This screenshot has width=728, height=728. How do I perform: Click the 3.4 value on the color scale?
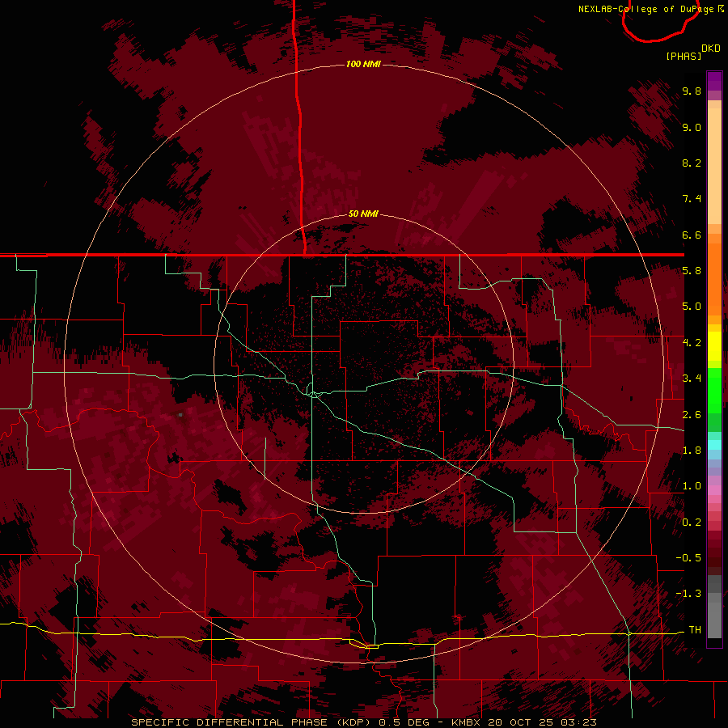(692, 379)
